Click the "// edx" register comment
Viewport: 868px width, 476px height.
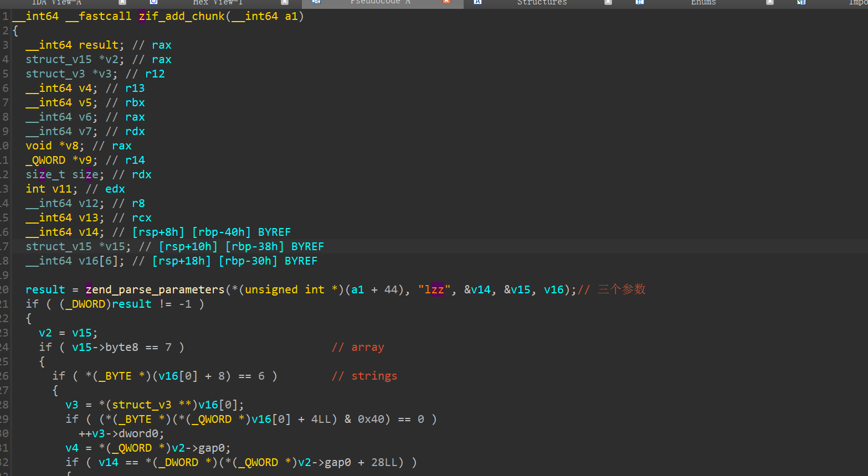pyautogui.click(x=105, y=189)
